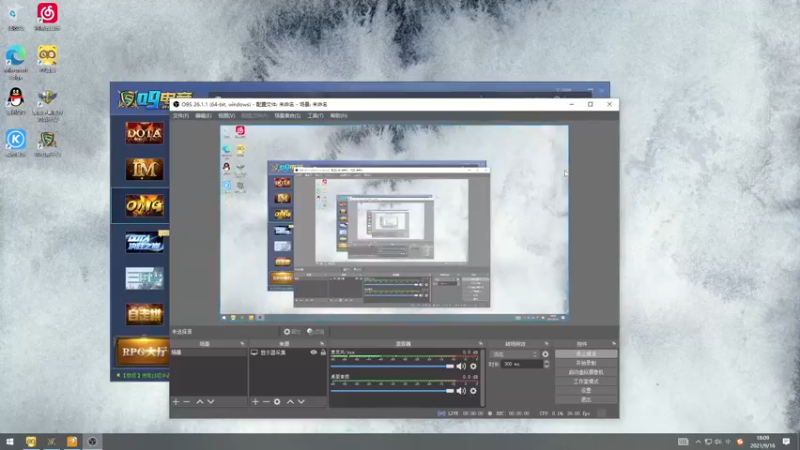Viewport: 800px width, 450px height.
Task: Remove selected scene with the minus icon in Scenes dock
Action: (187, 402)
